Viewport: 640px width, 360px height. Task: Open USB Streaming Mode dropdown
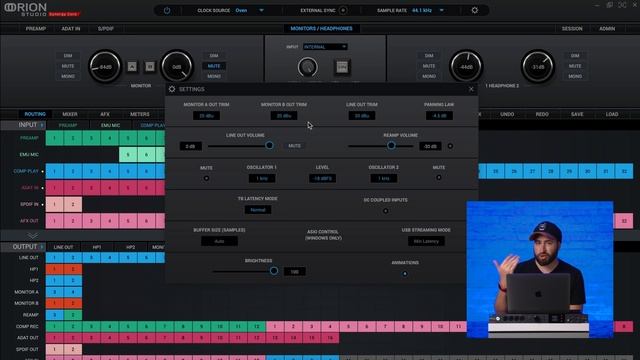point(426,241)
